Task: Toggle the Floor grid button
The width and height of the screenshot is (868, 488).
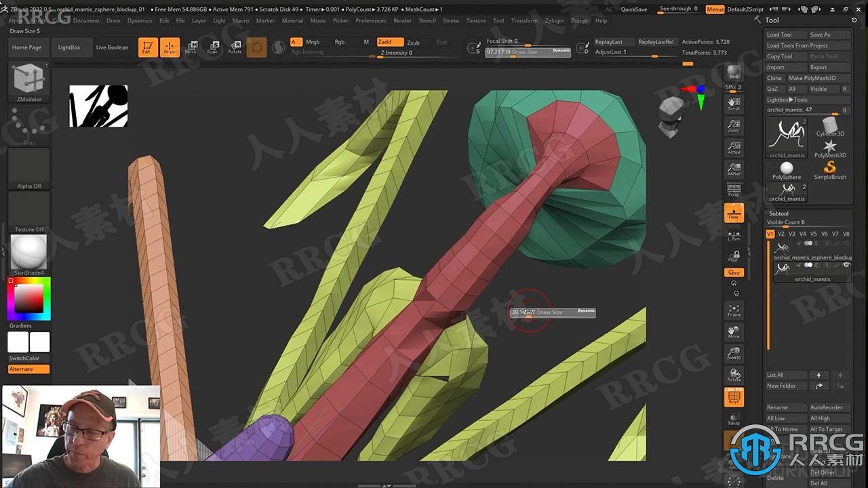Action: pyautogui.click(x=734, y=213)
